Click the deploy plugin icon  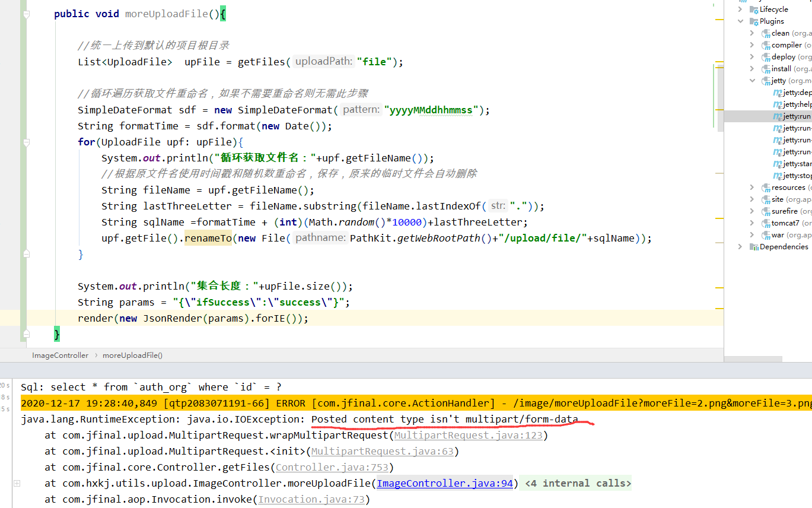tap(766, 57)
